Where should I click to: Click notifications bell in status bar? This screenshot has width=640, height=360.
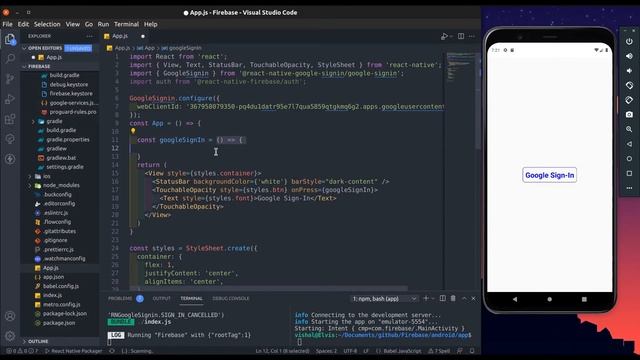[472, 351]
